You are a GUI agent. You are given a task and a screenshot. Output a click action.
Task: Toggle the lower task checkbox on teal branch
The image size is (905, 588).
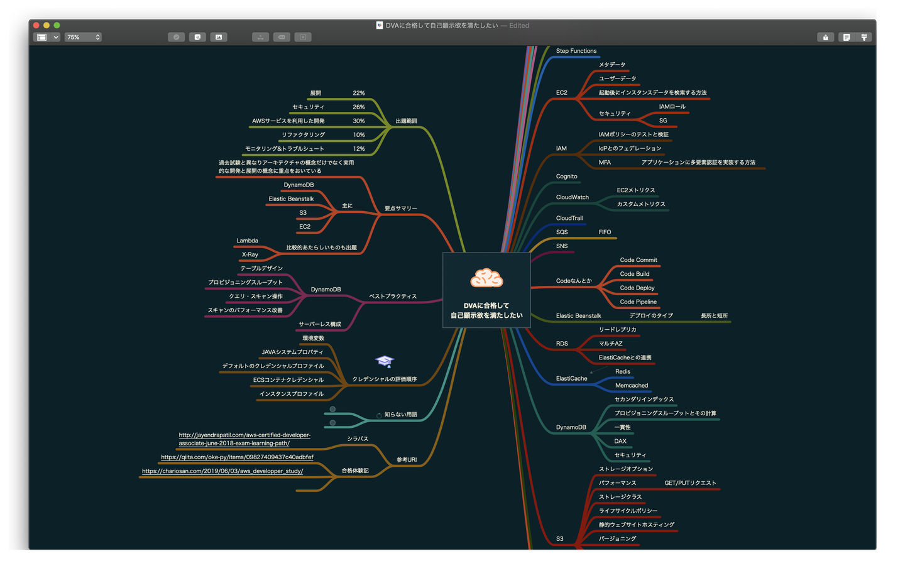coord(332,423)
